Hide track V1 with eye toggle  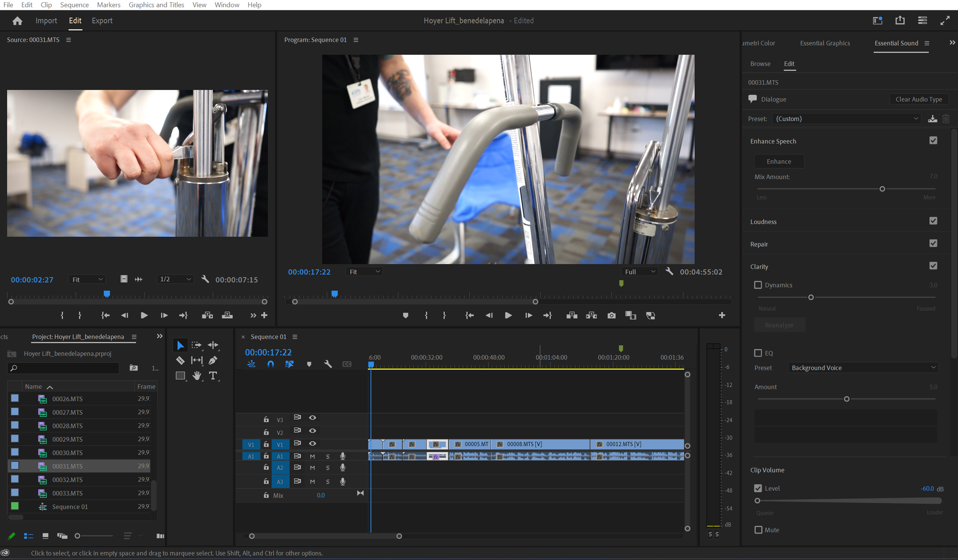(x=313, y=444)
